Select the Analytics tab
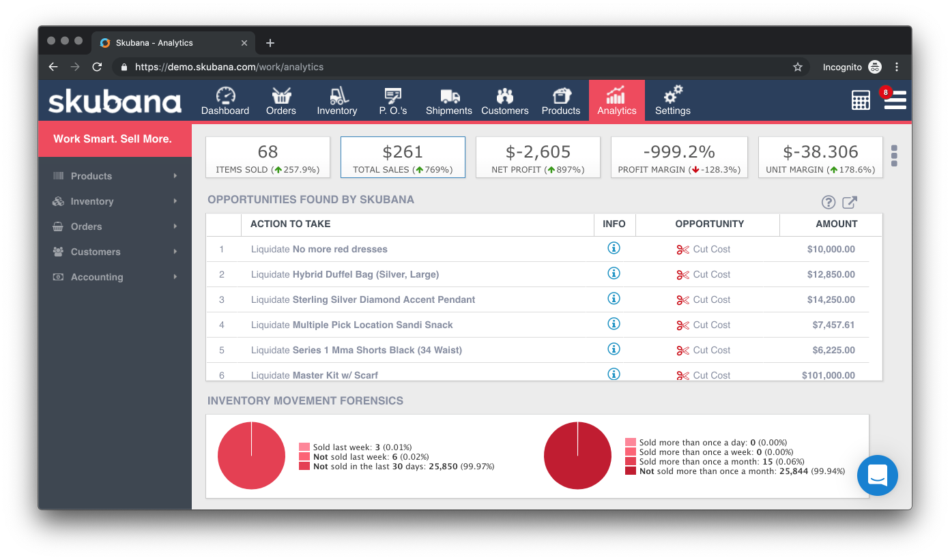 617,101
